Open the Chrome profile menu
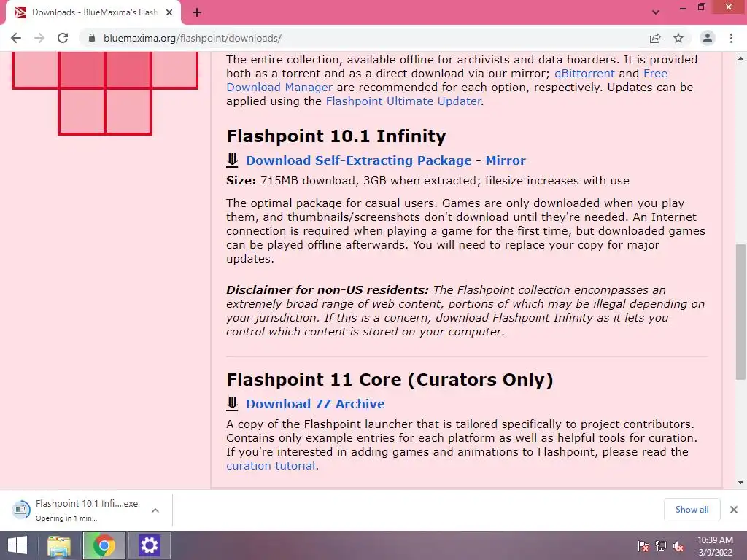 click(708, 38)
